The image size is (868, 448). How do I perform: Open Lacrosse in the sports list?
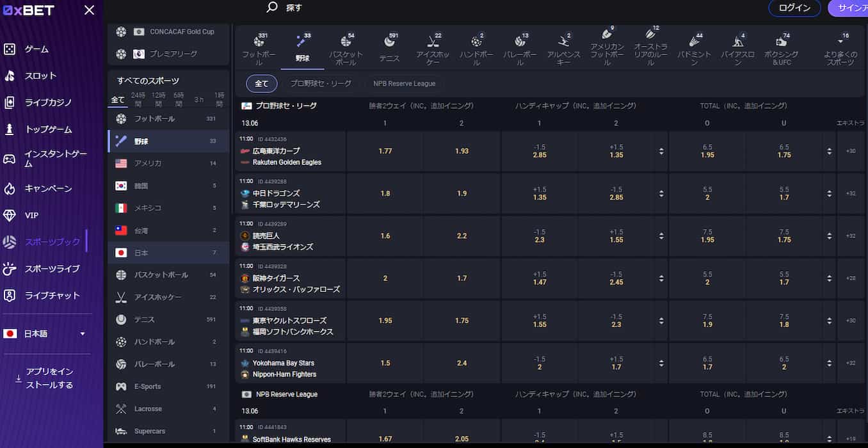(x=168, y=409)
